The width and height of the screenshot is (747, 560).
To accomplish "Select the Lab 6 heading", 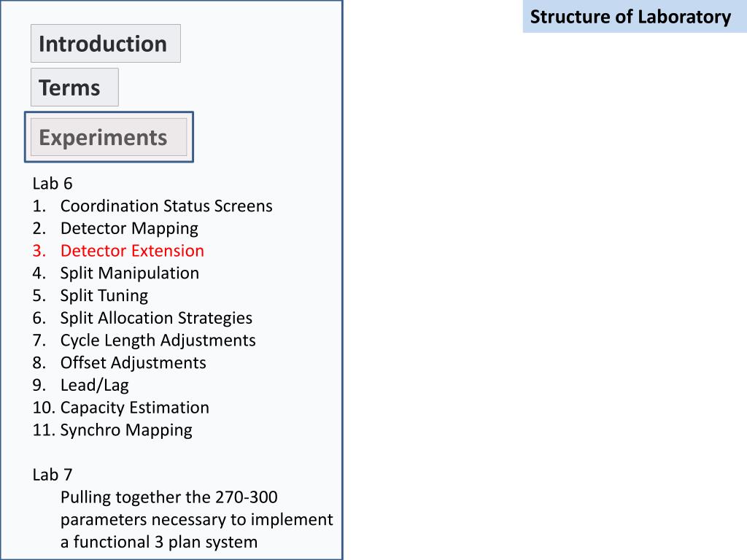I will pos(53,183).
